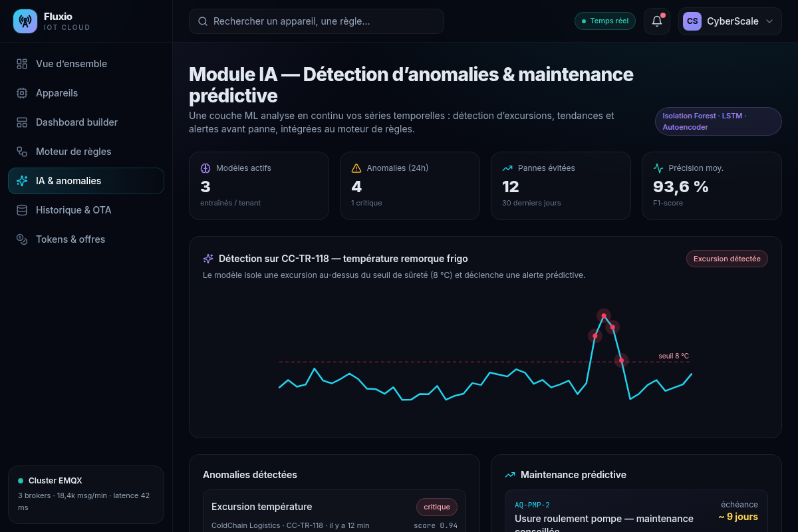Click the Tokens & offres coins icon

click(x=22, y=239)
